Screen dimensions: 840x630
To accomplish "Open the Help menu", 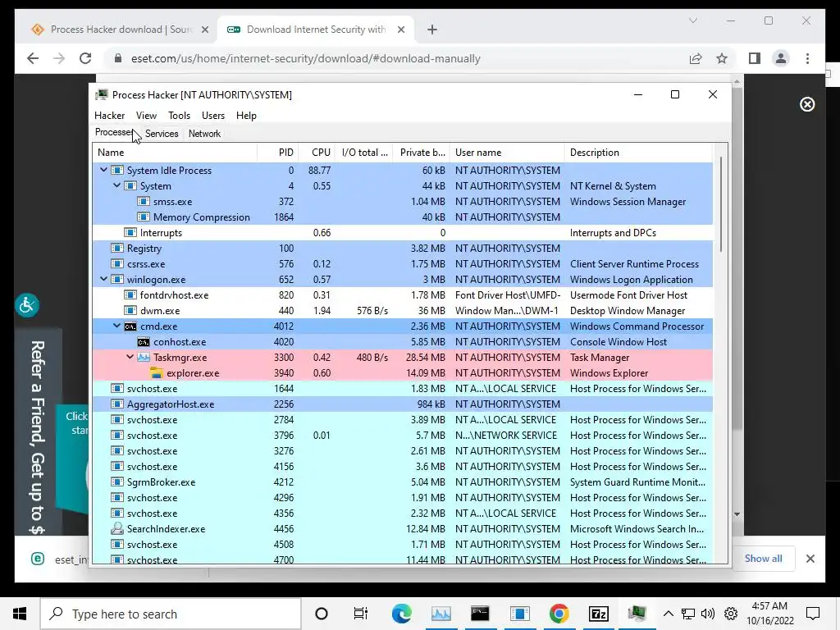I will pyautogui.click(x=246, y=116).
